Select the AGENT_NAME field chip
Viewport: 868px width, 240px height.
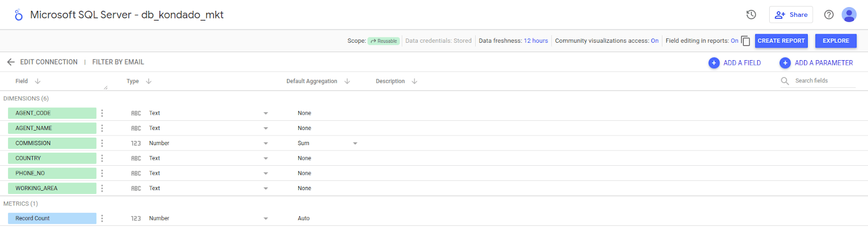52,128
